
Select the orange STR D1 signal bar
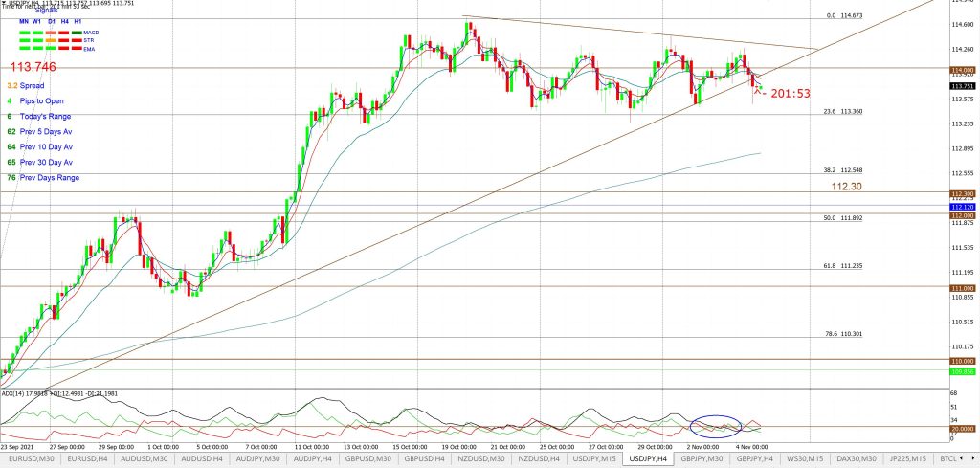51,40
